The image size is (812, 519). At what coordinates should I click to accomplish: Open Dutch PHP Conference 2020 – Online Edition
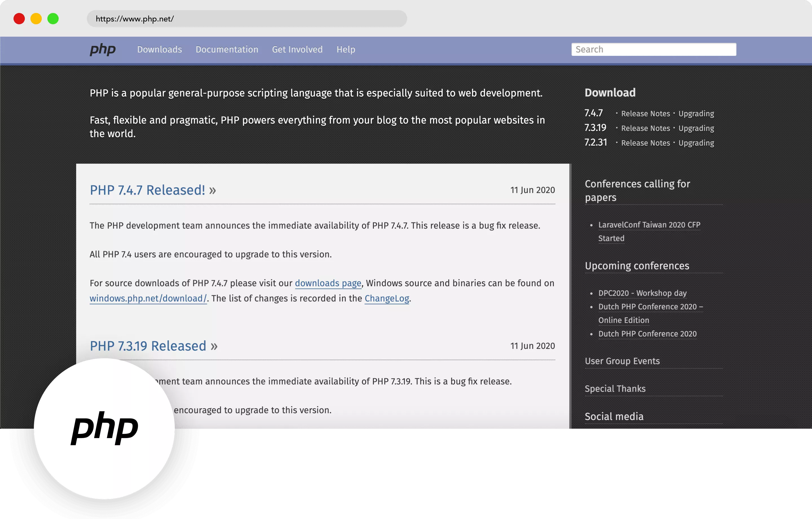(x=650, y=313)
